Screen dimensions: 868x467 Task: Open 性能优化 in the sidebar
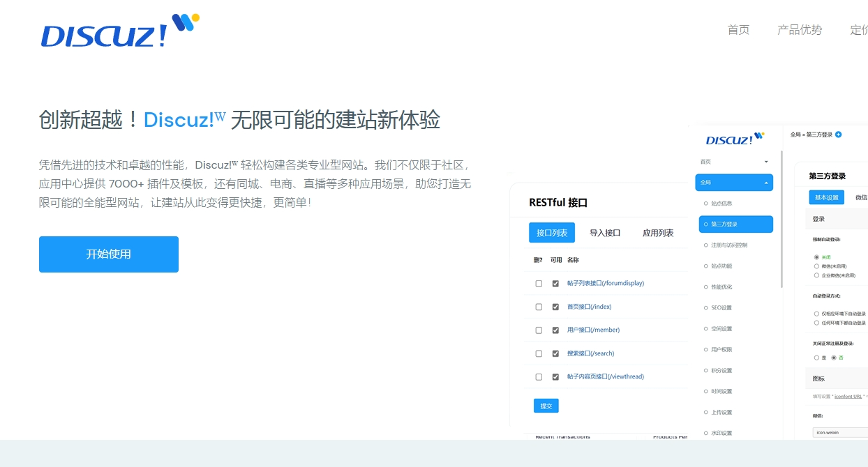pyautogui.click(x=721, y=287)
